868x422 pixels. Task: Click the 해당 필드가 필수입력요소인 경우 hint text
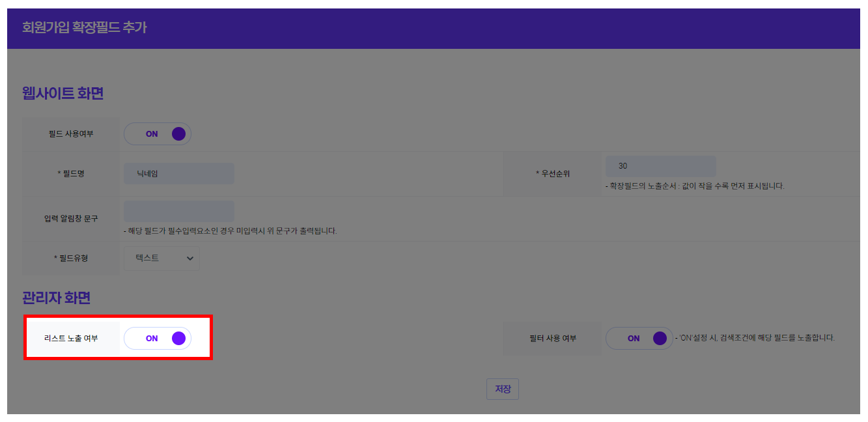231,231
